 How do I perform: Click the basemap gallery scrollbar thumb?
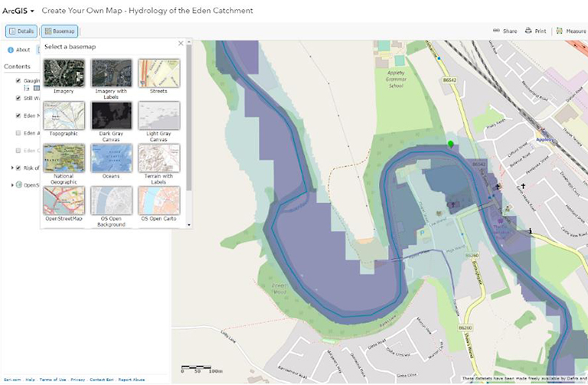[x=188, y=118]
